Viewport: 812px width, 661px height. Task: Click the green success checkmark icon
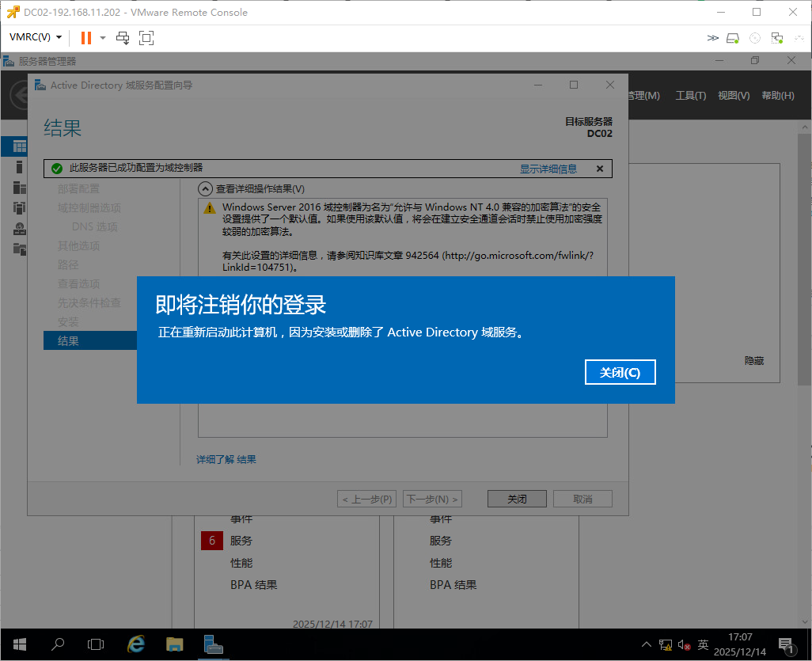57,169
